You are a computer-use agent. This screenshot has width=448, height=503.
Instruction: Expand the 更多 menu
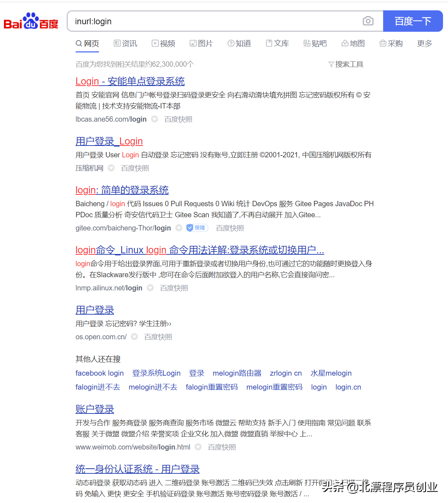click(x=424, y=44)
